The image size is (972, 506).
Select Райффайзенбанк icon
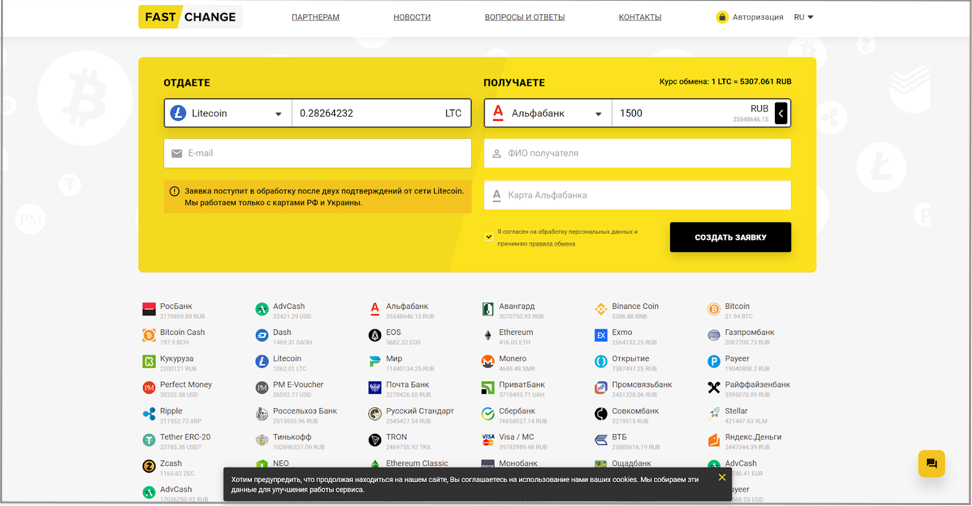point(714,388)
